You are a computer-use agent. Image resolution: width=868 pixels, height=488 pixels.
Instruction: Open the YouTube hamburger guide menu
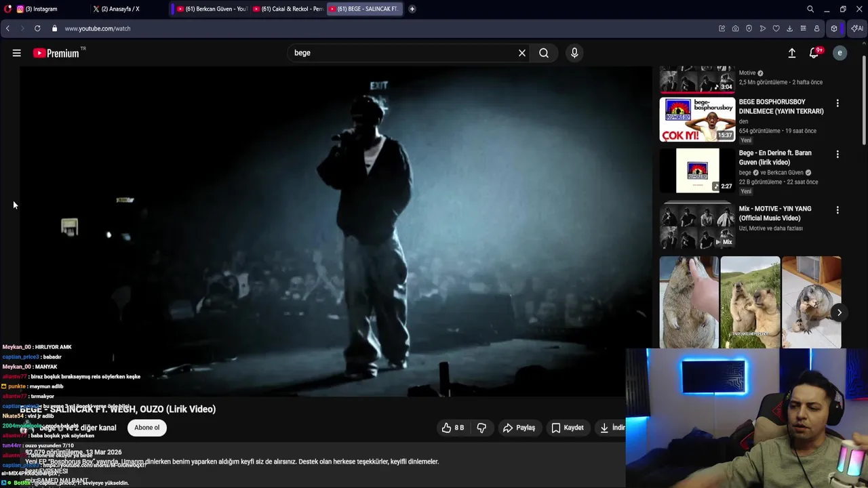(16, 53)
